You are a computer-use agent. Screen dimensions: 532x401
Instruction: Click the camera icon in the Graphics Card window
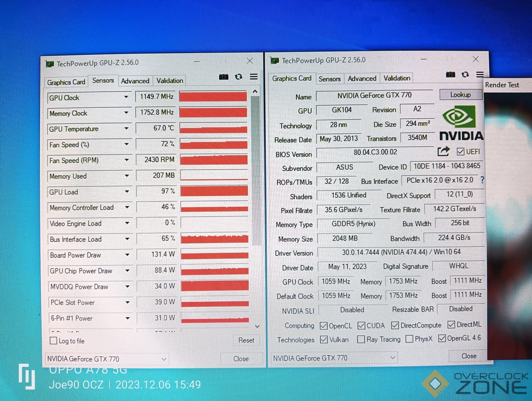pos(451,75)
